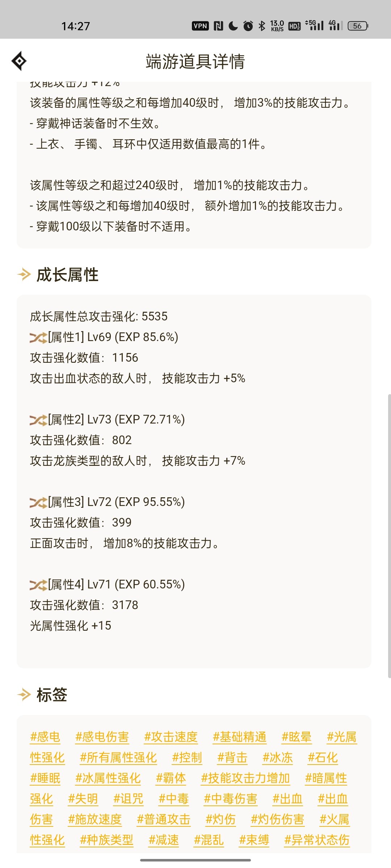The image size is (391, 868).
Task: Open the #技能攻击力增加 tag
Action: 245,778
